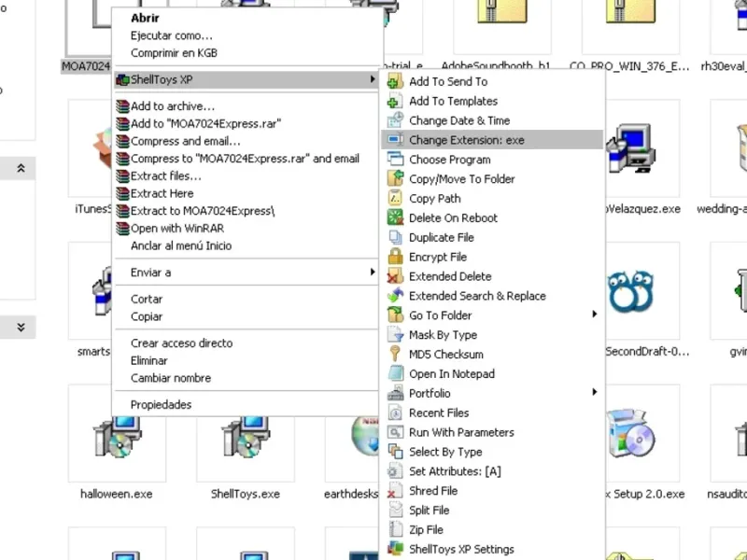Click the ShellToys XP Settings icon
747x560 pixels.
point(395,549)
